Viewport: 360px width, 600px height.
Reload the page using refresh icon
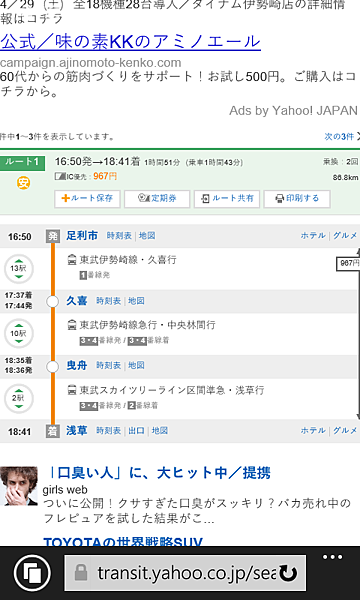pyautogui.click(x=288, y=573)
